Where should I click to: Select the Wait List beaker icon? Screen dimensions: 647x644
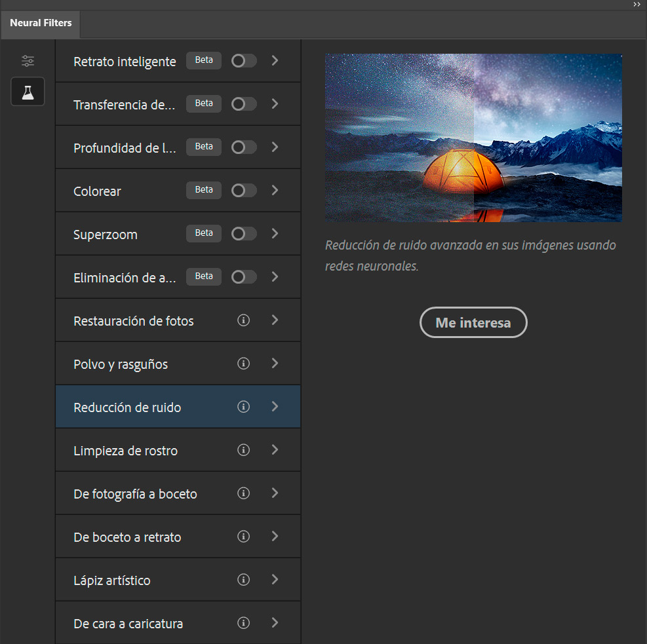28,92
